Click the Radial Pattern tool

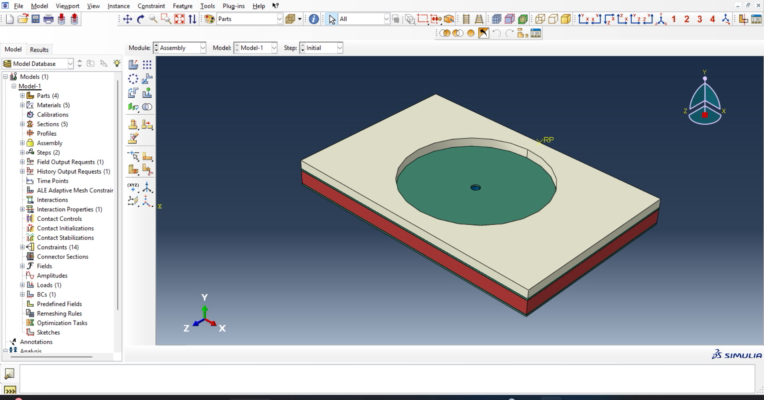pos(133,78)
